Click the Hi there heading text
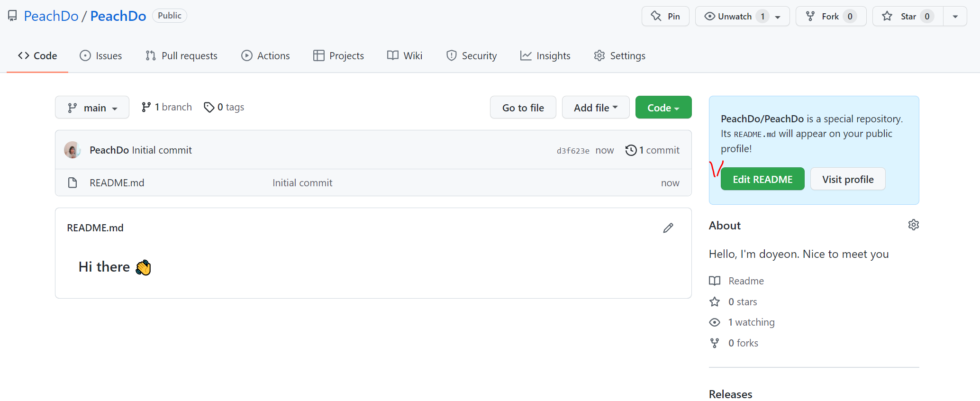Image resolution: width=980 pixels, height=401 pixels. coord(104,267)
